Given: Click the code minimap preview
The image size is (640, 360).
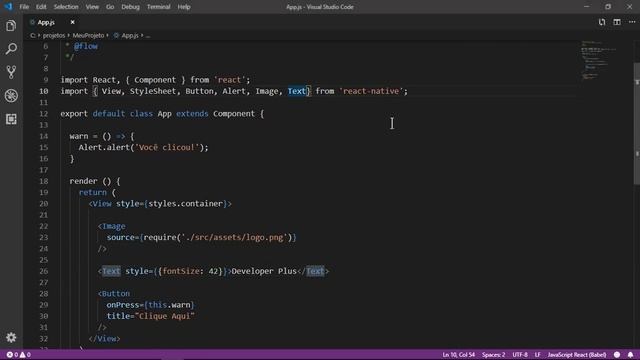Looking at the screenshot, I should tap(598, 60).
